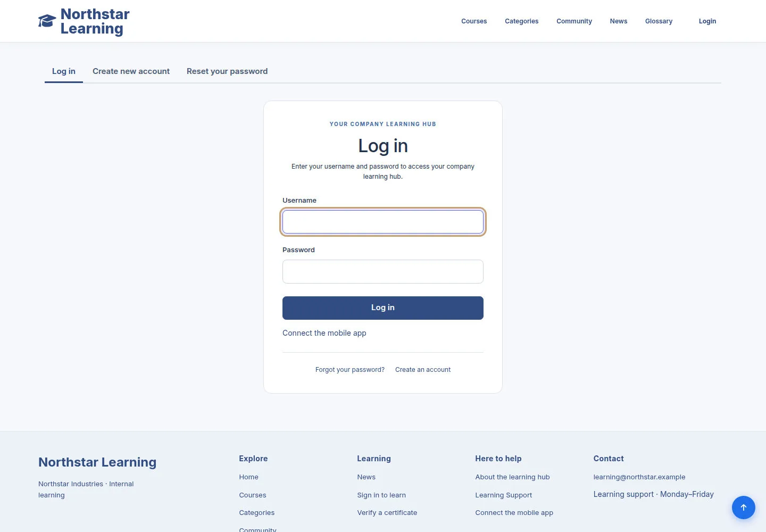This screenshot has height=532, width=766.
Task: Click the Contact footer heading
Action: pos(609,459)
